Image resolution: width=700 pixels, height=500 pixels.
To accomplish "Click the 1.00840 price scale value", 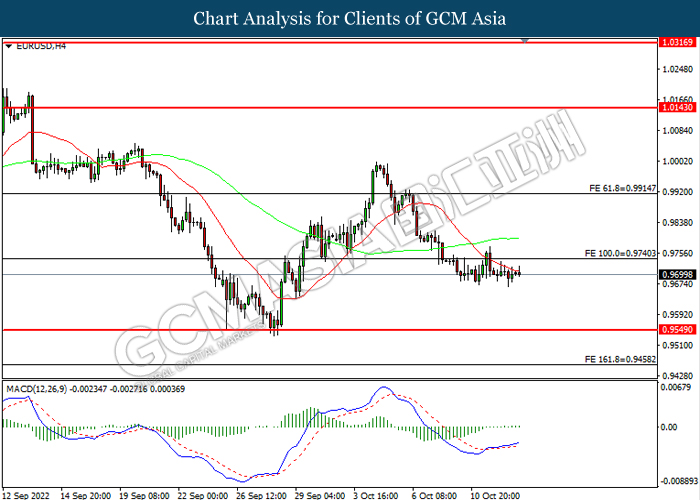I will (x=678, y=130).
